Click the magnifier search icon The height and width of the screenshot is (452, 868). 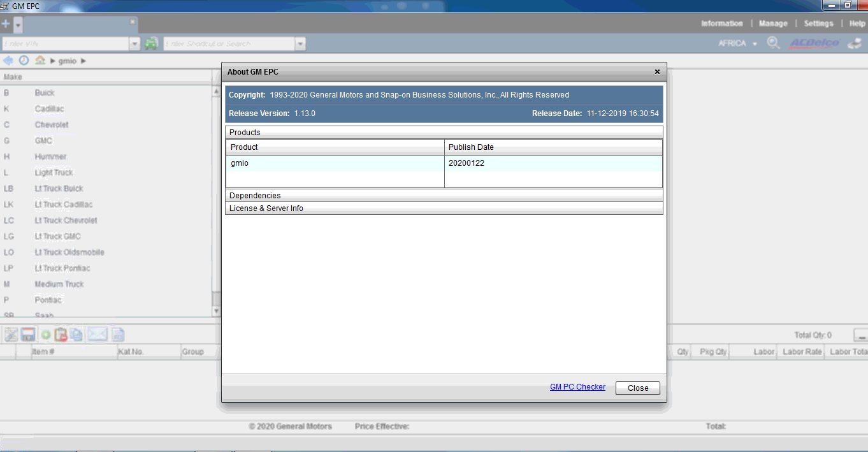point(773,43)
